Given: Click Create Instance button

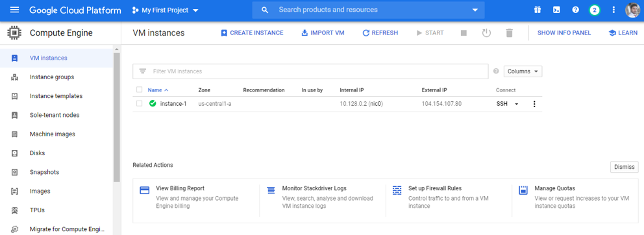Looking at the screenshot, I should click(x=252, y=33).
